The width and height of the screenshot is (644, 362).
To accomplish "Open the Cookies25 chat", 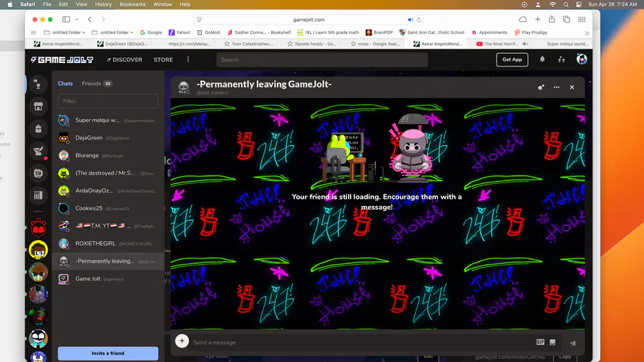I will click(108, 208).
